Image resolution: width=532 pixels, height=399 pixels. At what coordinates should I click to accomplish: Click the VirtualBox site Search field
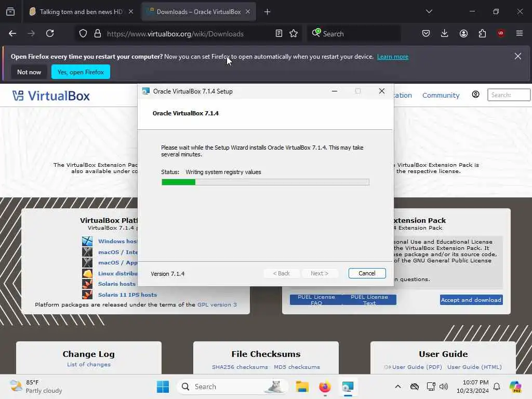(x=509, y=95)
